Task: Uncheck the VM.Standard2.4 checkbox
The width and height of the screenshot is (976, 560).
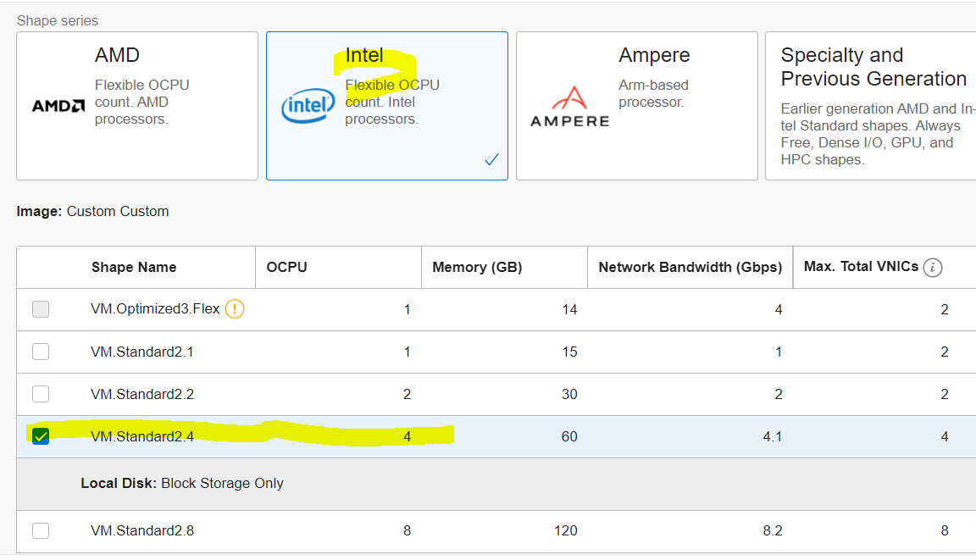Action: [x=41, y=436]
